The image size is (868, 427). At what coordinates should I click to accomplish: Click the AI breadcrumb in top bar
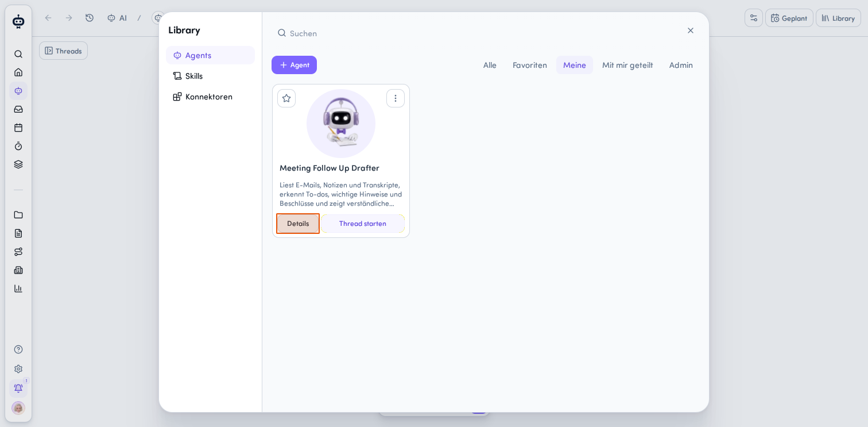pos(117,18)
